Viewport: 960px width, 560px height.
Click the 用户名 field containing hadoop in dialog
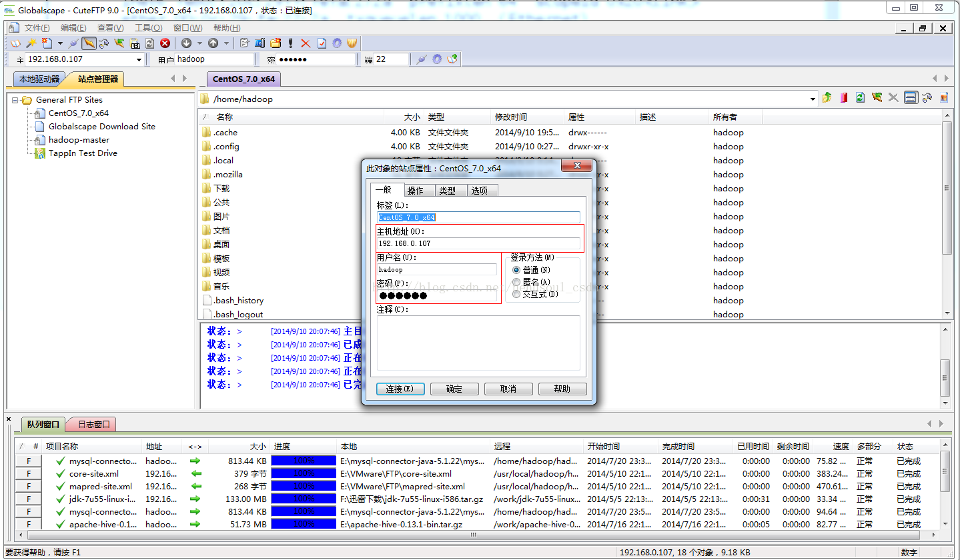click(x=437, y=269)
